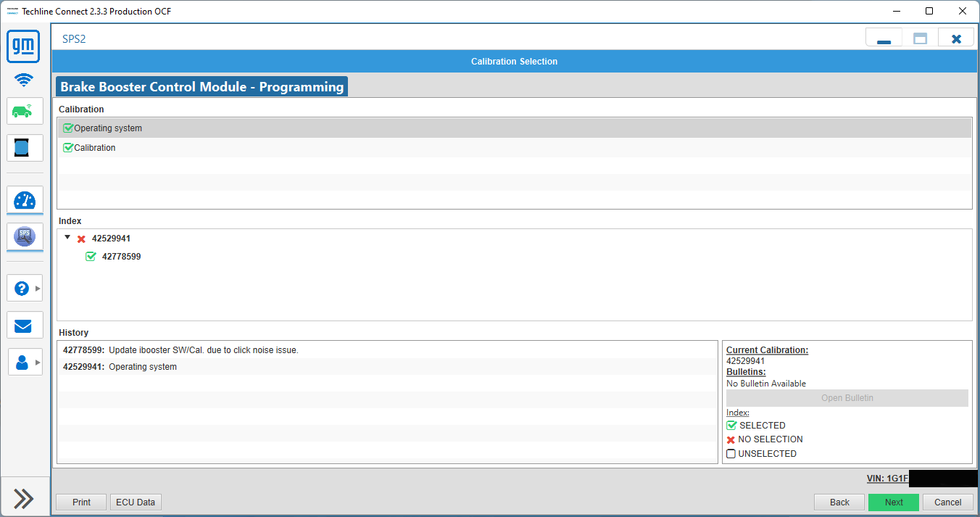Expand the sidebar with double-chevron icon
The height and width of the screenshot is (517, 980).
coord(24,498)
